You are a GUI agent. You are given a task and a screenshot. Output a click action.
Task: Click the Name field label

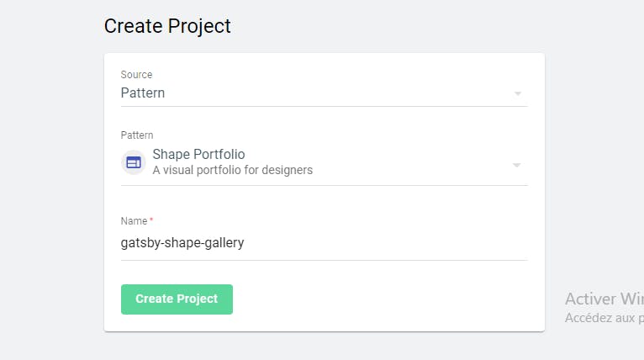134,221
